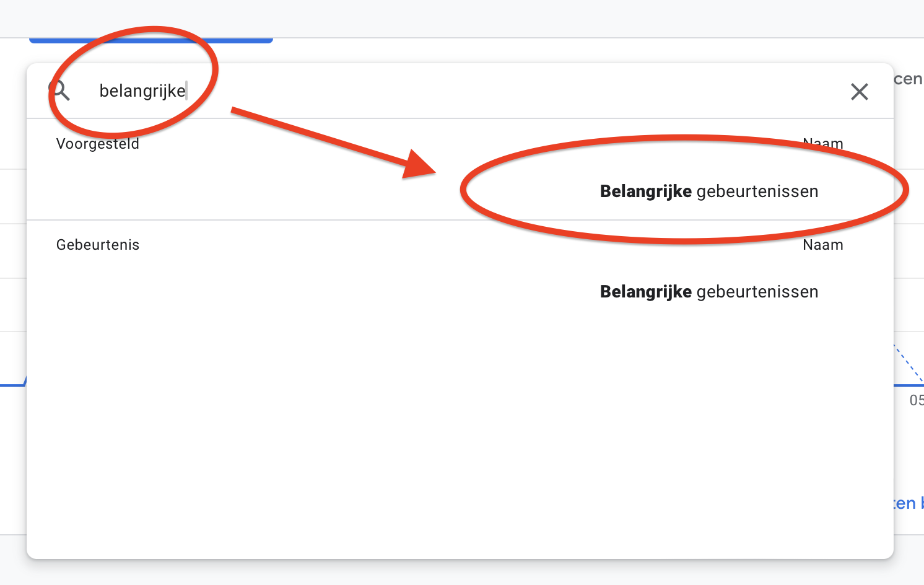The width and height of the screenshot is (924, 585).
Task: Click the empty white area below the search results
Action: point(460,434)
